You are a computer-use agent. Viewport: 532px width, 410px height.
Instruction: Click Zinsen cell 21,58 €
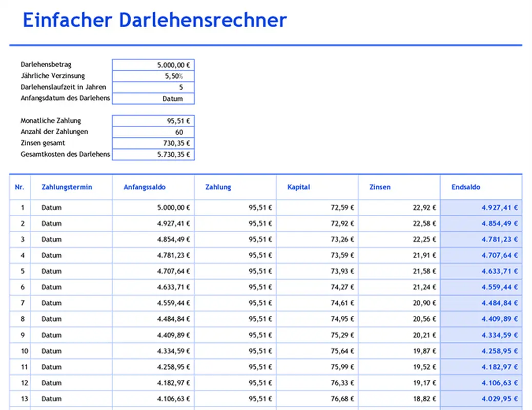click(x=399, y=271)
